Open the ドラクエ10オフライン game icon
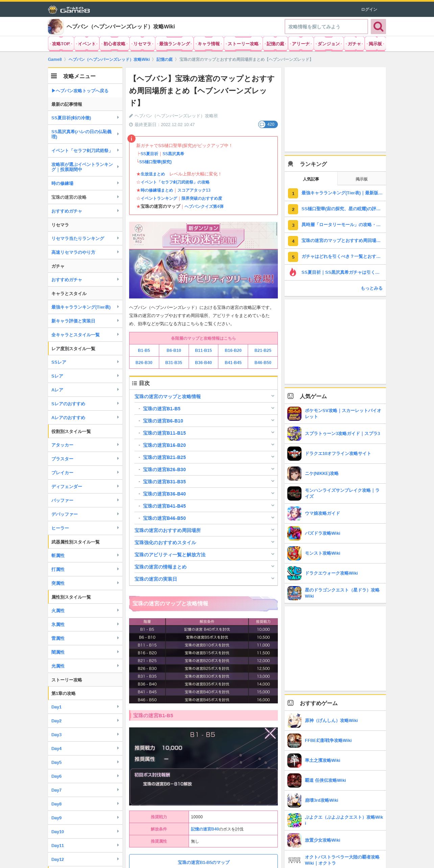 [x=294, y=454]
